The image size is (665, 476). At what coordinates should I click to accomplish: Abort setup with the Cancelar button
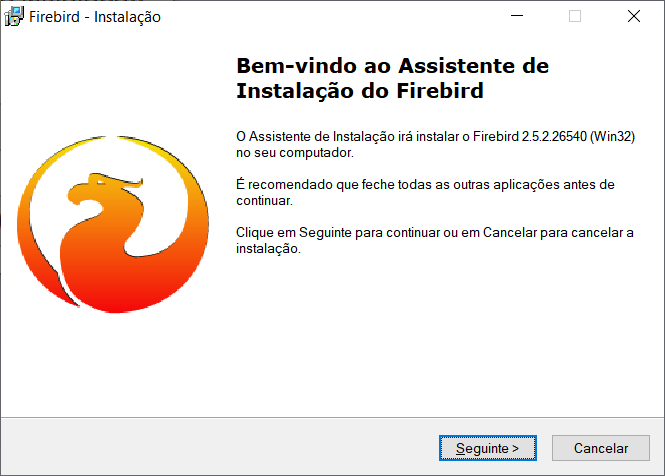601,448
